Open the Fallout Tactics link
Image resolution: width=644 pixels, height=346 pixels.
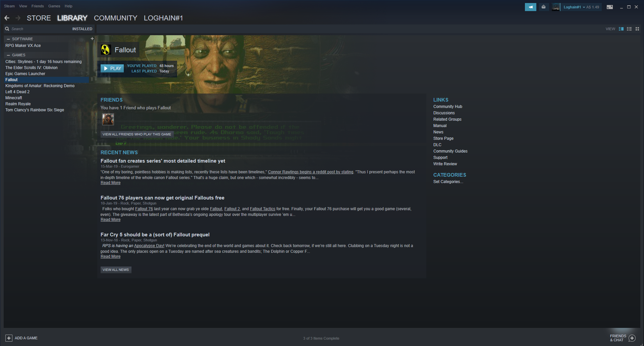[x=263, y=209]
